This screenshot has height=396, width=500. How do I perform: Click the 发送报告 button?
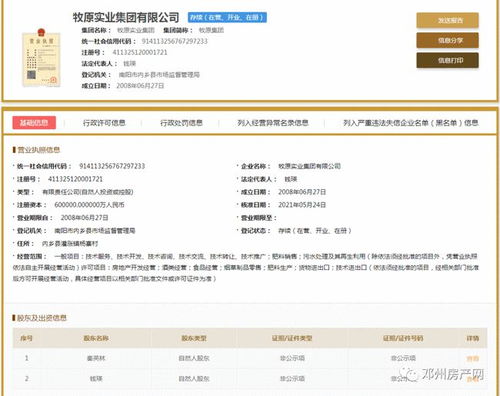pyautogui.click(x=447, y=20)
